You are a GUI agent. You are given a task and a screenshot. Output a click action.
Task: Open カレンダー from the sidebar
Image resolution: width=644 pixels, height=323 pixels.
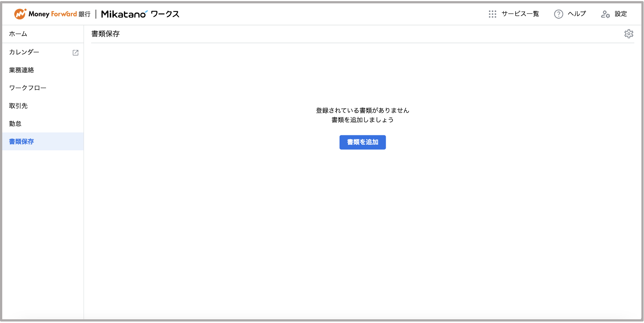[x=43, y=52]
